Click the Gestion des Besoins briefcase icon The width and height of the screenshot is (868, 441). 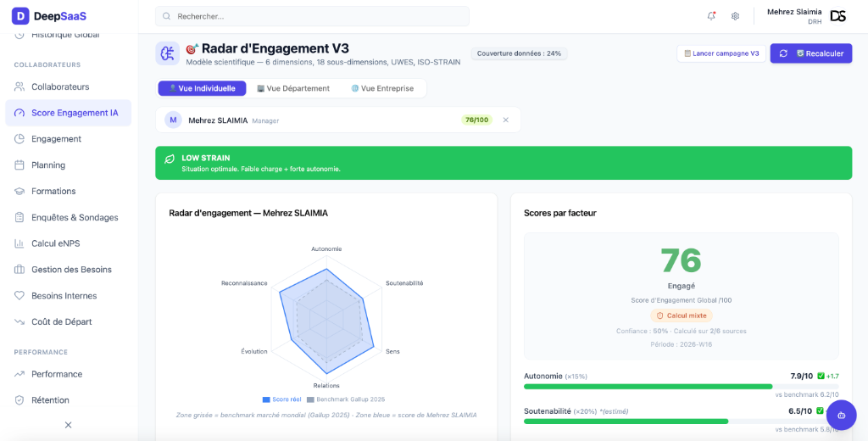pos(19,270)
